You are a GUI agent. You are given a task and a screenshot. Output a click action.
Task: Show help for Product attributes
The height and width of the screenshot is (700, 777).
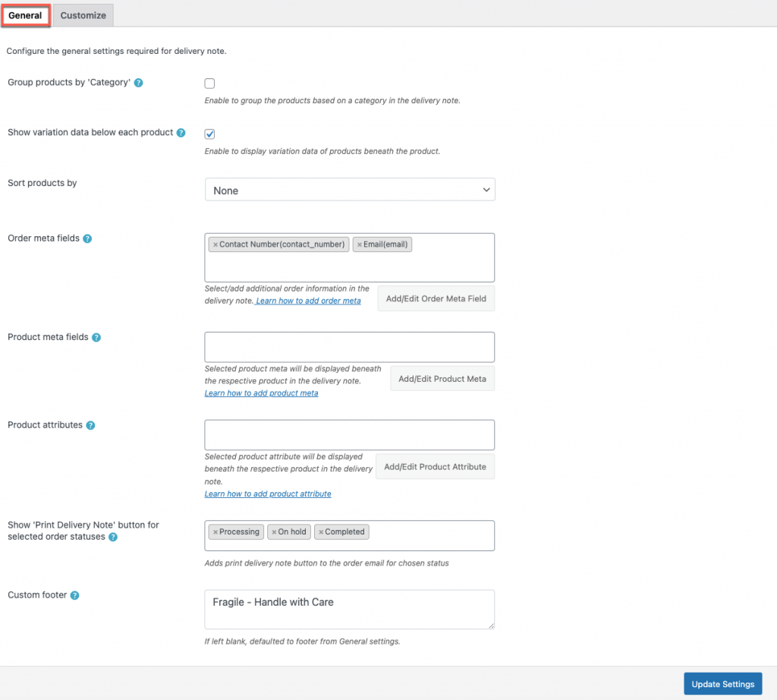tap(90, 425)
